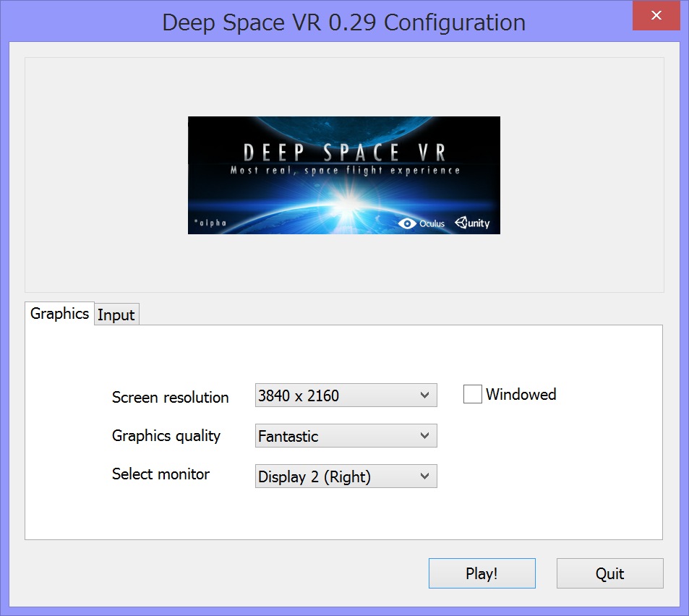Open the Screen resolution dropdown

tap(346, 395)
